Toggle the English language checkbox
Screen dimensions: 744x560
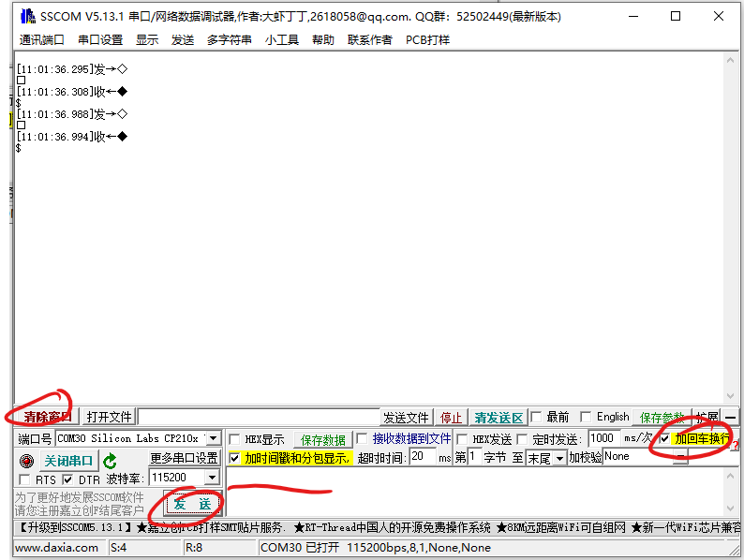point(586,418)
